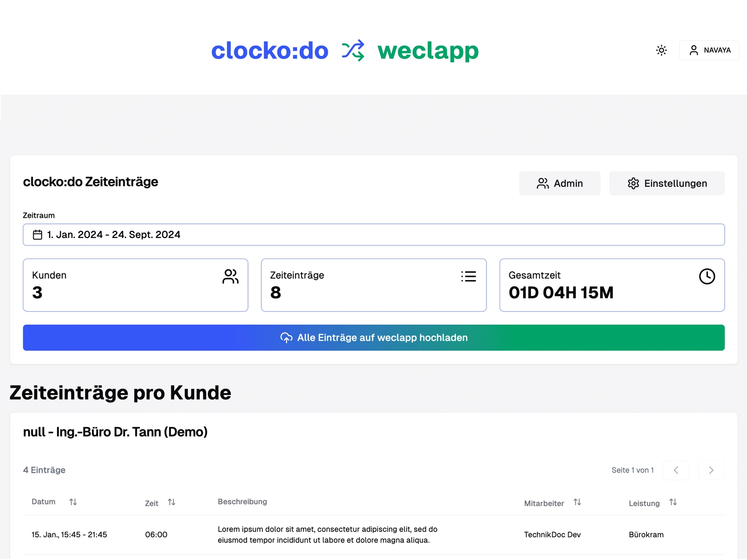Sort table by Zeit column arrows
Viewport: 747px width, 560px height.
pos(171,502)
